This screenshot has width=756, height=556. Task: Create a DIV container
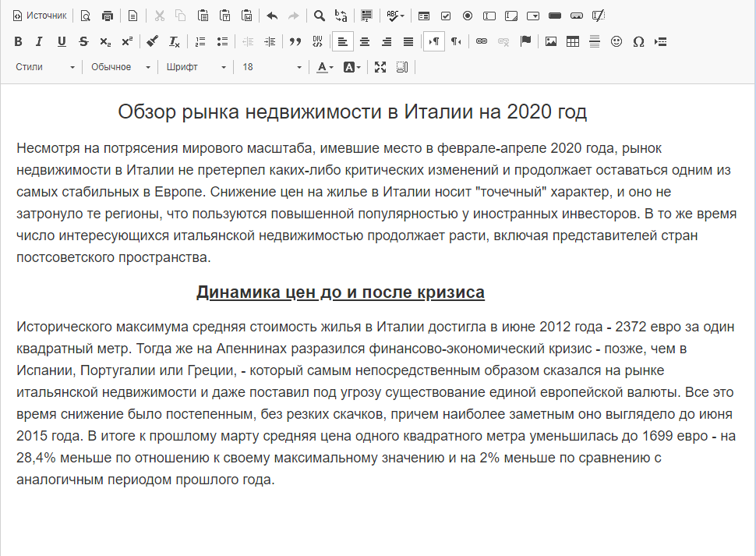click(x=317, y=41)
